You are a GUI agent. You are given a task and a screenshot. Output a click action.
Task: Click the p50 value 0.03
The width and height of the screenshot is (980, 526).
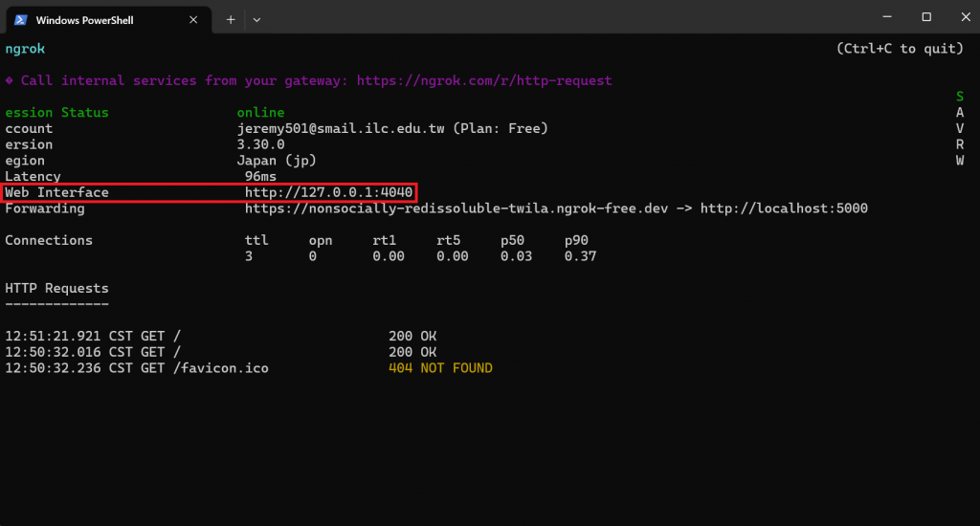(x=516, y=256)
